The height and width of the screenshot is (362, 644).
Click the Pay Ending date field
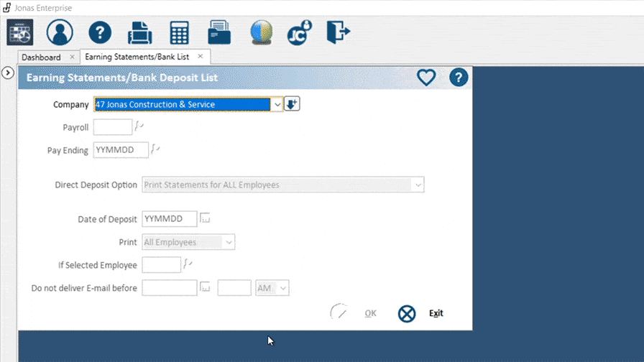tap(121, 150)
